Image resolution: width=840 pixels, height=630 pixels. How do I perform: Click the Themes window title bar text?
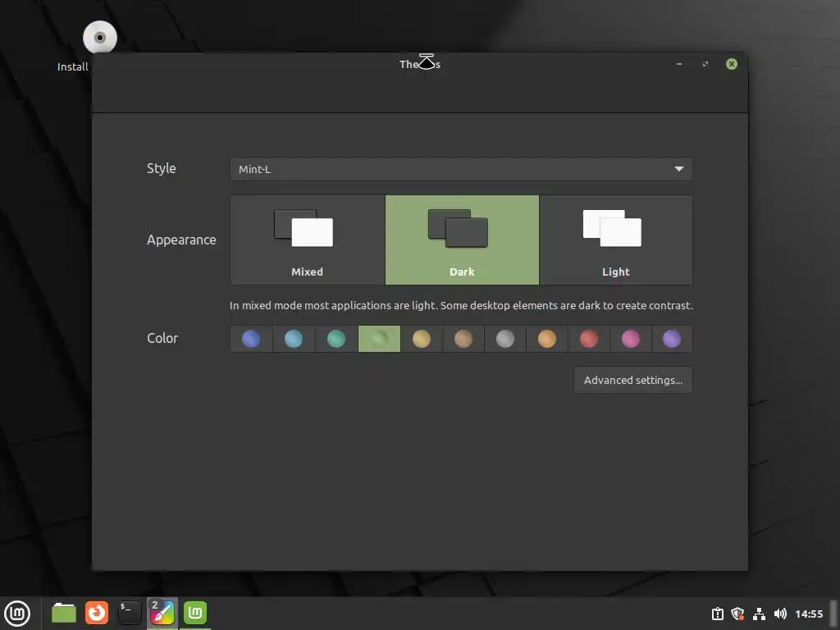pos(419,64)
